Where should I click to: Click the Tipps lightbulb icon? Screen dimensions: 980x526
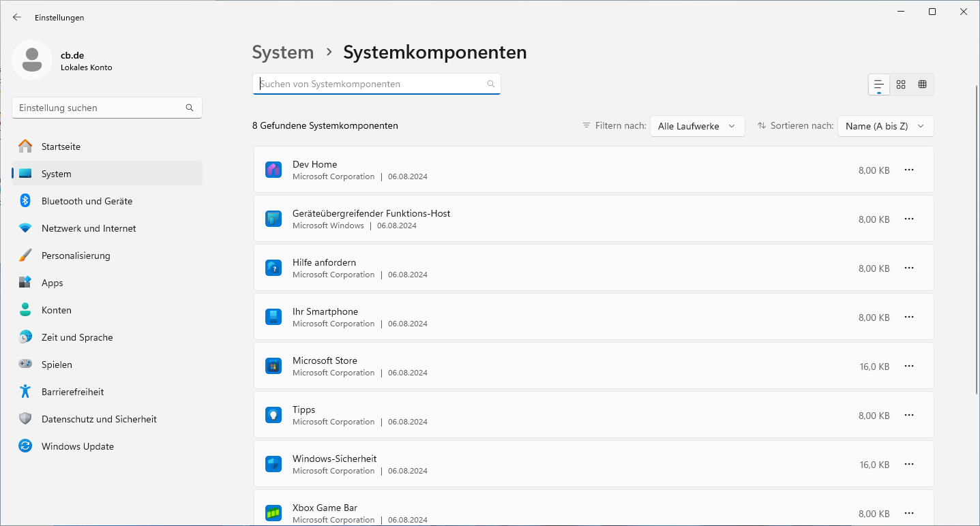click(273, 415)
